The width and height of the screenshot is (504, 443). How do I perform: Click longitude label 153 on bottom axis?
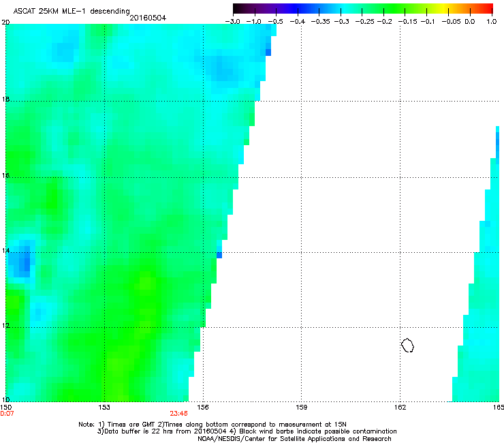coord(104,408)
